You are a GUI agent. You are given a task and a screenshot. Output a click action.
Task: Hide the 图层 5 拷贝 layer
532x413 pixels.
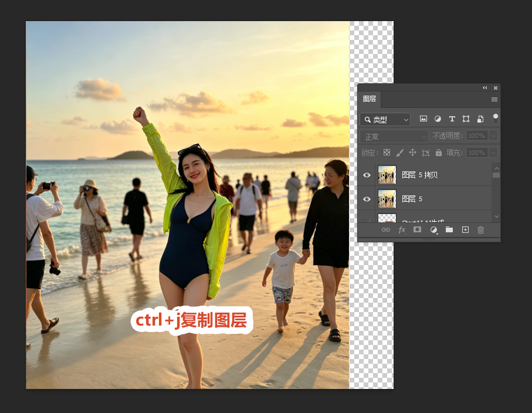367,175
